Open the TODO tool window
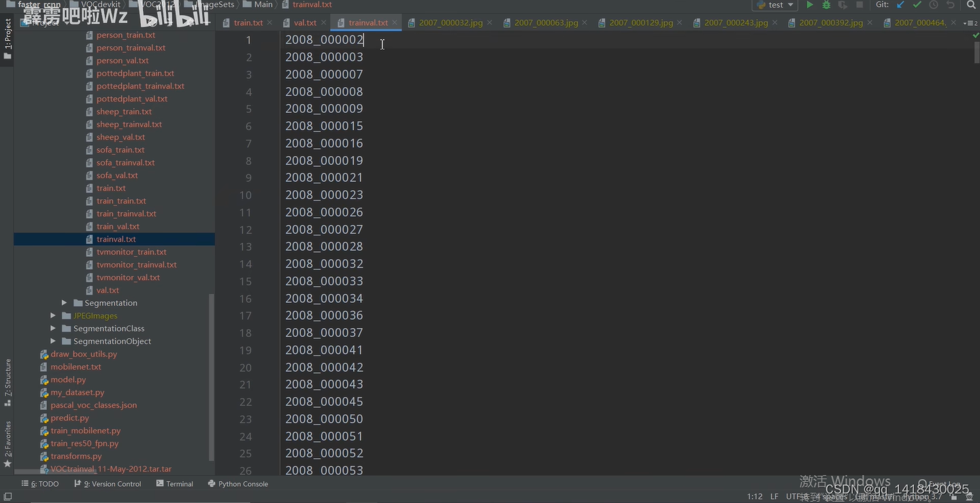Image resolution: width=980 pixels, height=503 pixels. point(40,484)
